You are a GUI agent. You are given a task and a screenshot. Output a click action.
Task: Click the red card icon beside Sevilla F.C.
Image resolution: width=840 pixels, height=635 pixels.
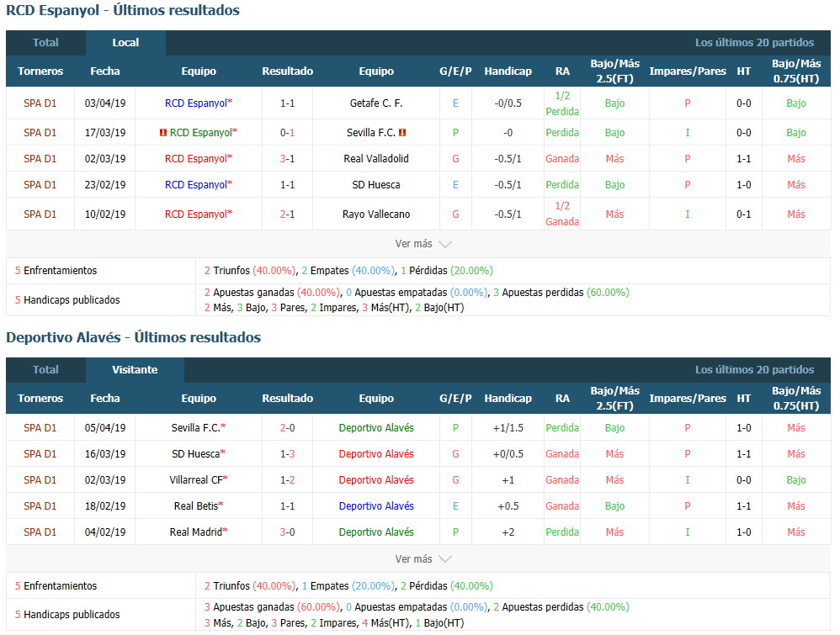point(402,133)
